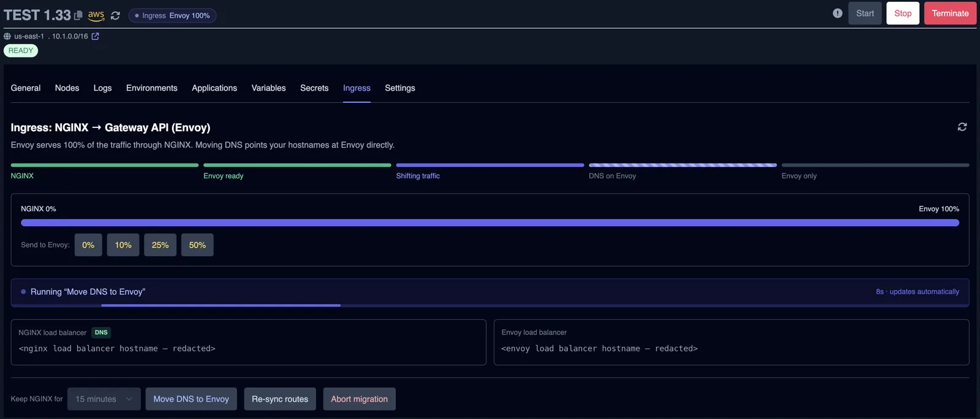This screenshot has height=419, width=980.
Task: Refresh cluster status icon beside AWS logo
Action: pyautogui.click(x=115, y=16)
